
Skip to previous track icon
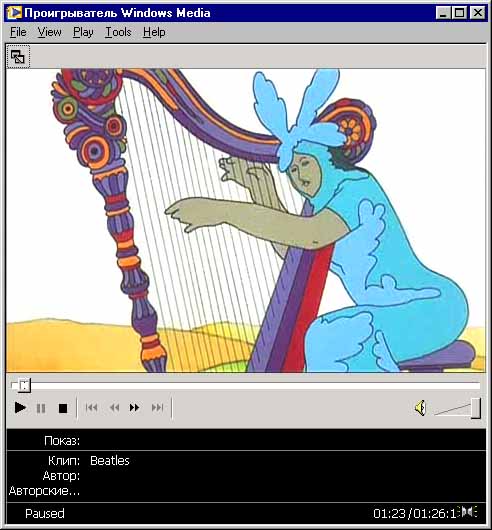click(x=92, y=408)
